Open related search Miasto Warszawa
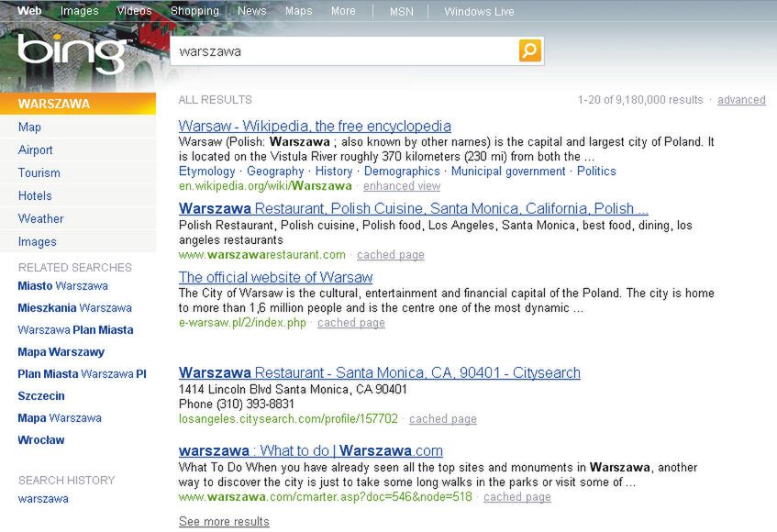Viewport: 777px width, 532px height. (x=62, y=286)
